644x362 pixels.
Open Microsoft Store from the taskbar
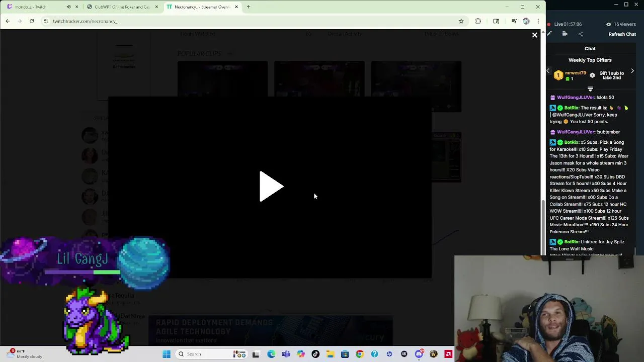click(x=345, y=354)
